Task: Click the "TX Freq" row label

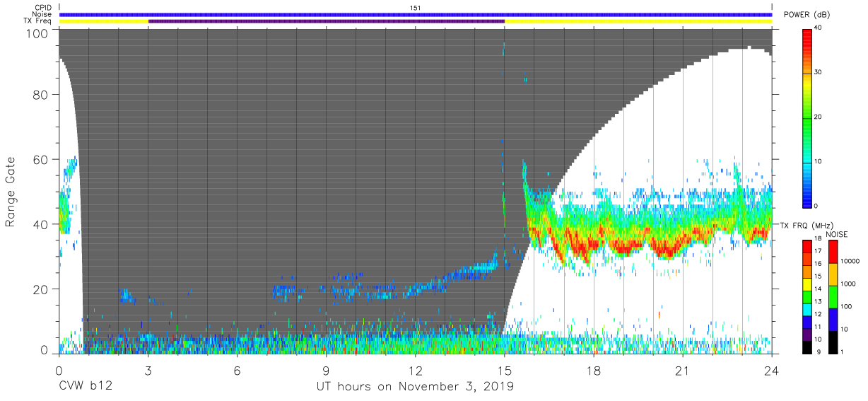Action: coord(39,21)
